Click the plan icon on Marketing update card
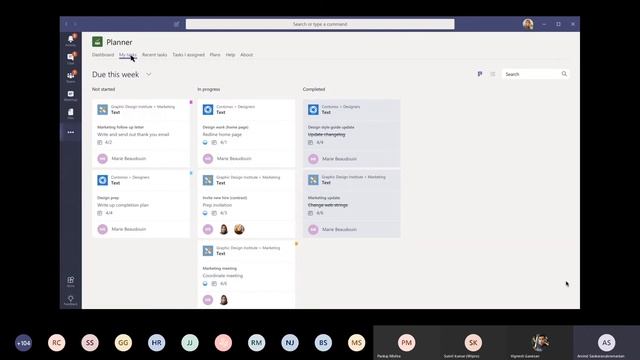Viewport: 640px width, 360px height. 313,180
